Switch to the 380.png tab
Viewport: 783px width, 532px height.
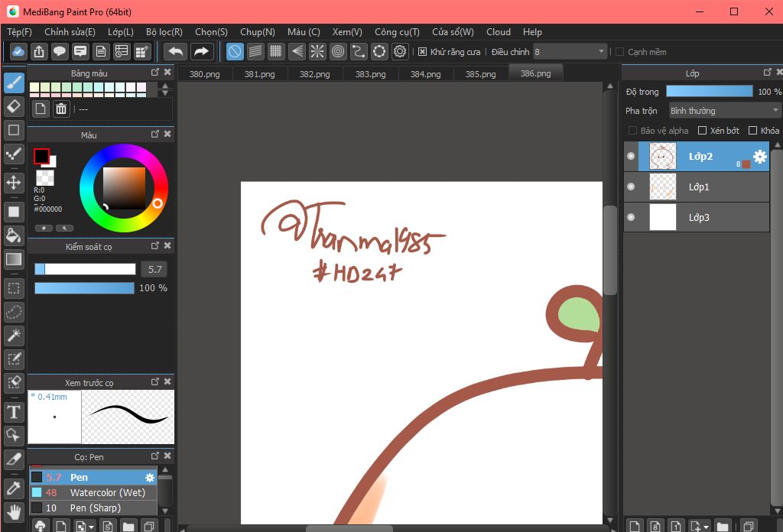click(x=205, y=74)
